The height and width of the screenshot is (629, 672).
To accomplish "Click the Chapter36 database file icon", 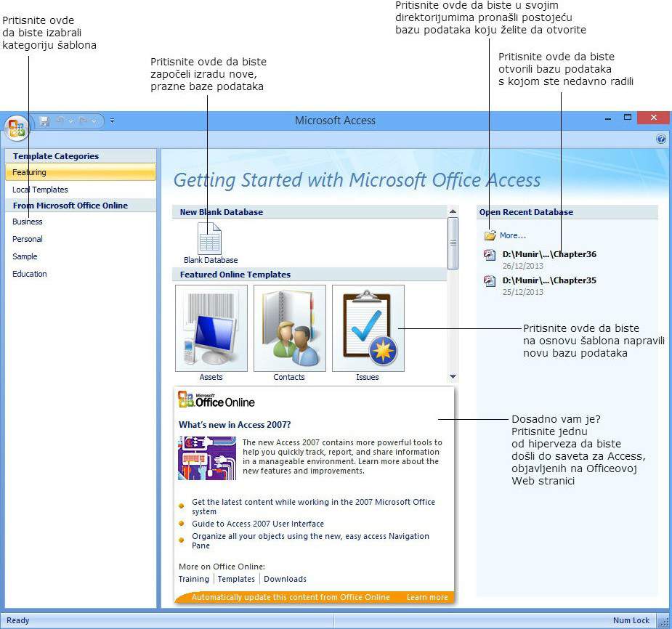I will coord(490,254).
